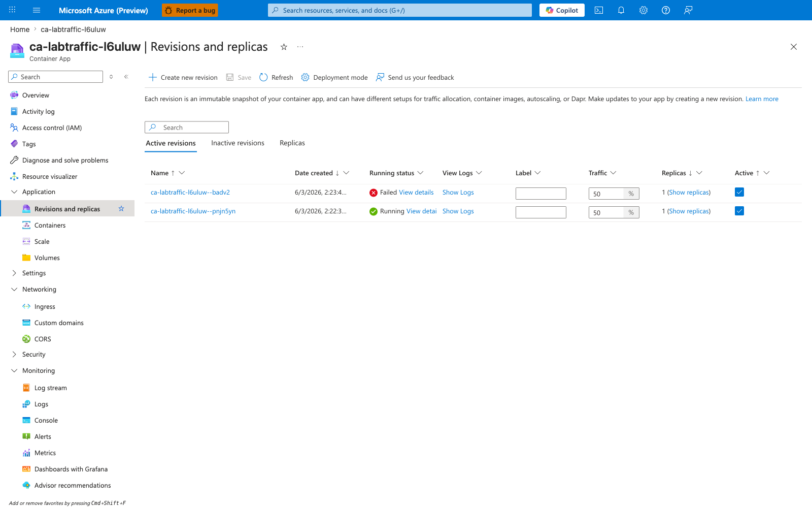This screenshot has height=508, width=812.
Task: Open the ca-labtraffic-l6uluw--badv2 revision link
Action: click(190, 192)
